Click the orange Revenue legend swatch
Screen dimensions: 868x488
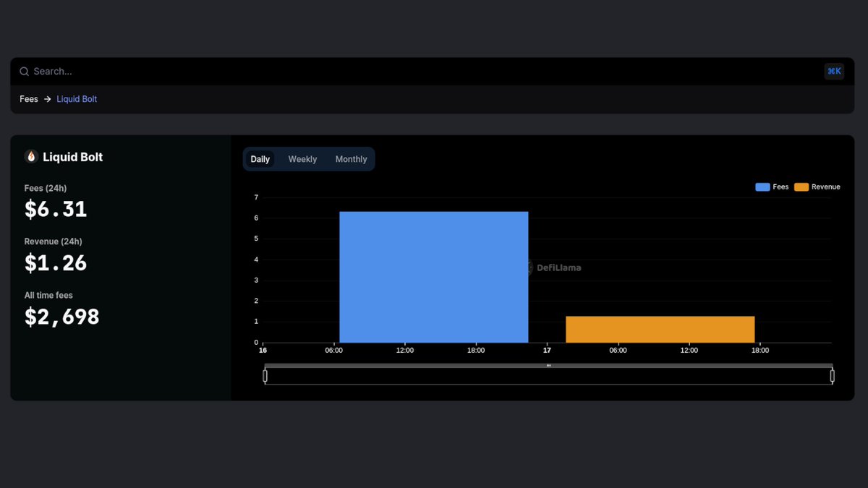[801, 187]
